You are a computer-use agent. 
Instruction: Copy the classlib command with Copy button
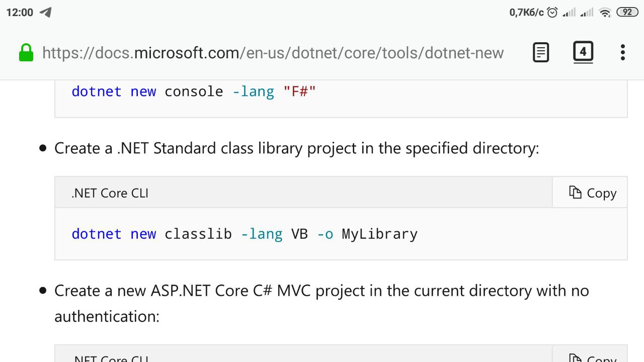click(x=592, y=193)
